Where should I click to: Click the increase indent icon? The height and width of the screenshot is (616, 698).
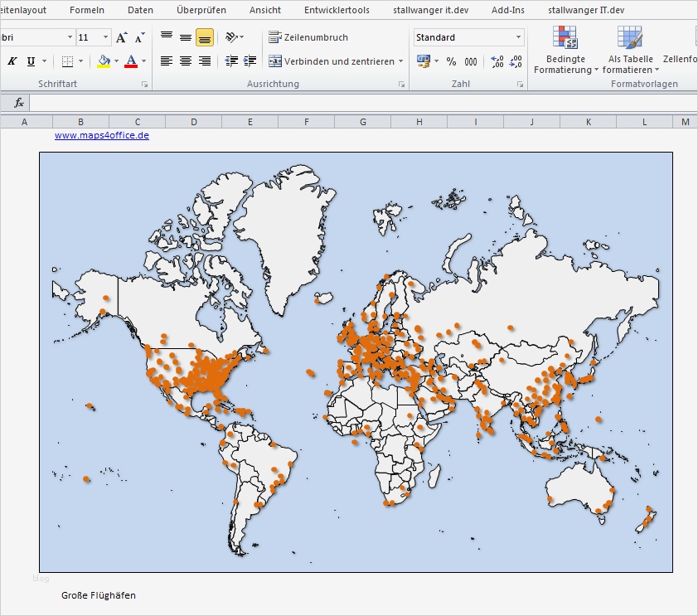[x=250, y=61]
